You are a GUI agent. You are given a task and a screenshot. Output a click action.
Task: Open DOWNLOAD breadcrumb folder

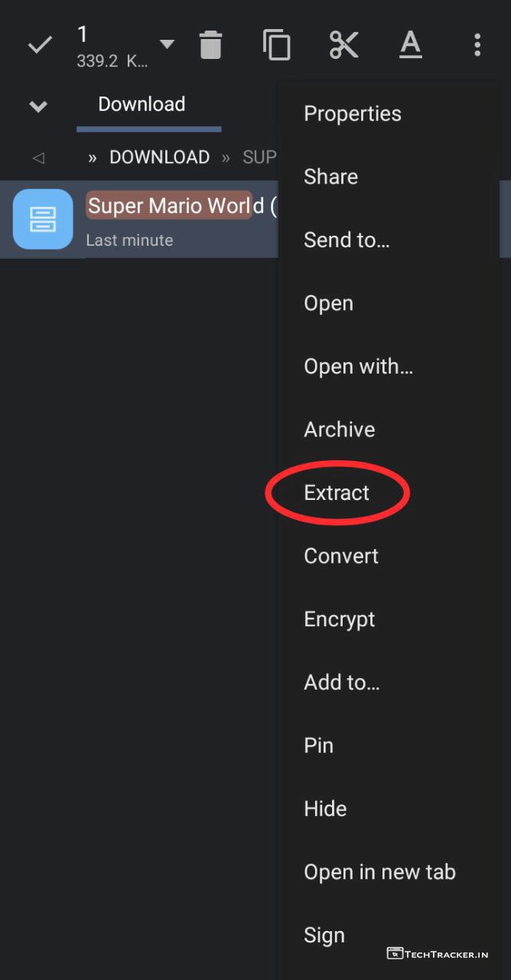click(159, 157)
